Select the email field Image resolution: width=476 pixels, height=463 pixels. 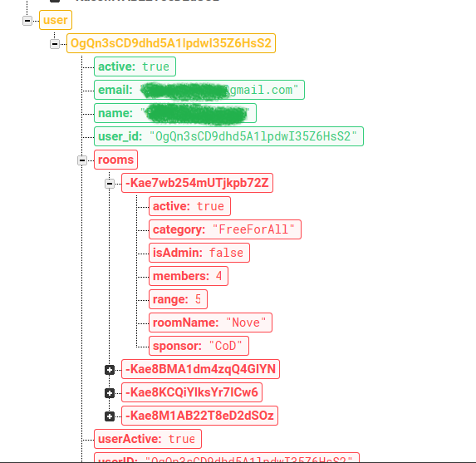[199, 90]
